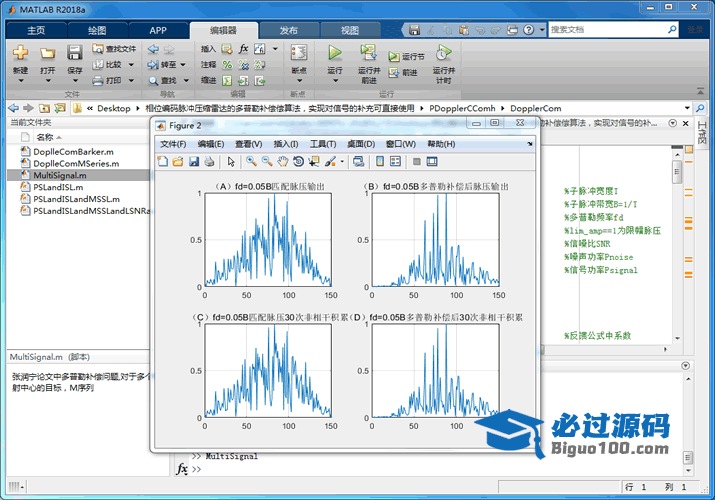Viewport: 715px width, 500px height.
Task: Click the Breakpoints (断点) icon
Action: pyautogui.click(x=299, y=52)
